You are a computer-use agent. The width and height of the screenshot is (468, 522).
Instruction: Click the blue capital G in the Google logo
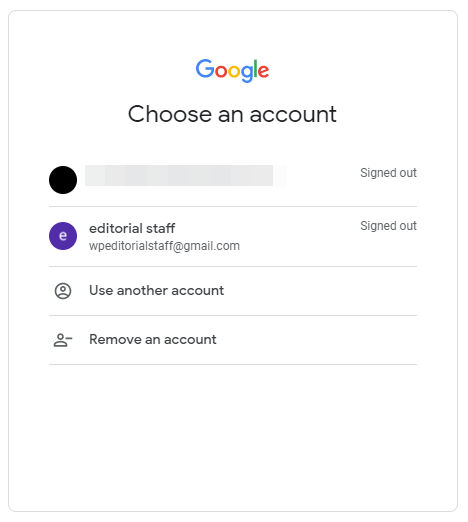[x=205, y=68]
